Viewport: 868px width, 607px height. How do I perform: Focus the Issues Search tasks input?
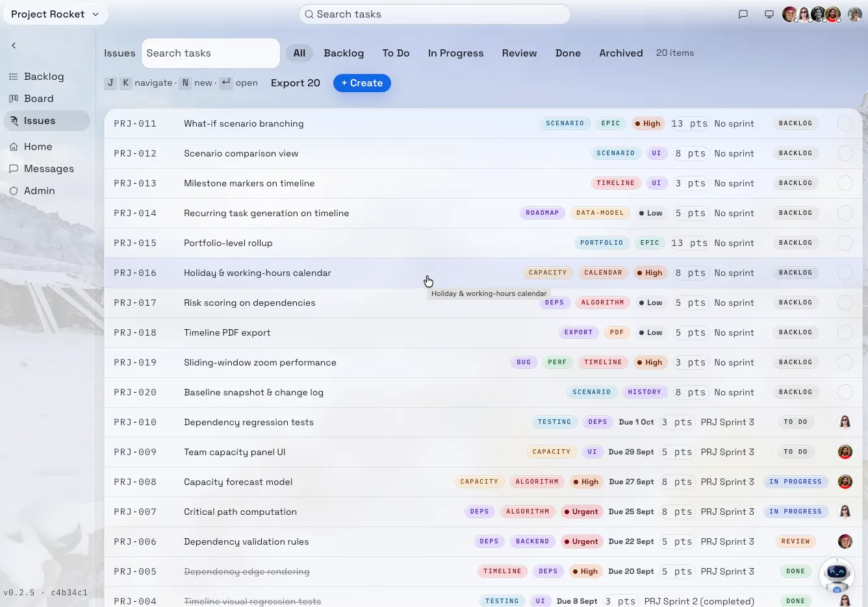(211, 53)
